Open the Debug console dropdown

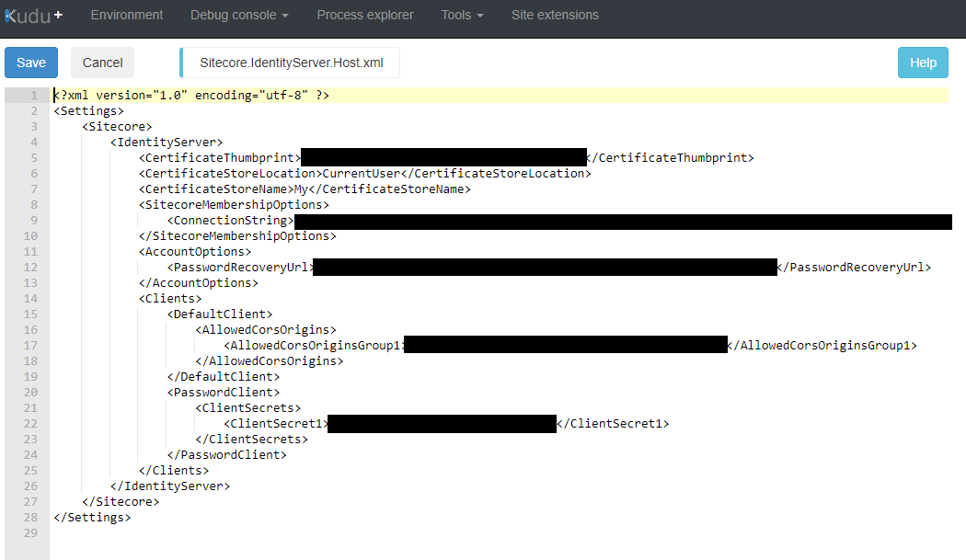[x=234, y=15]
